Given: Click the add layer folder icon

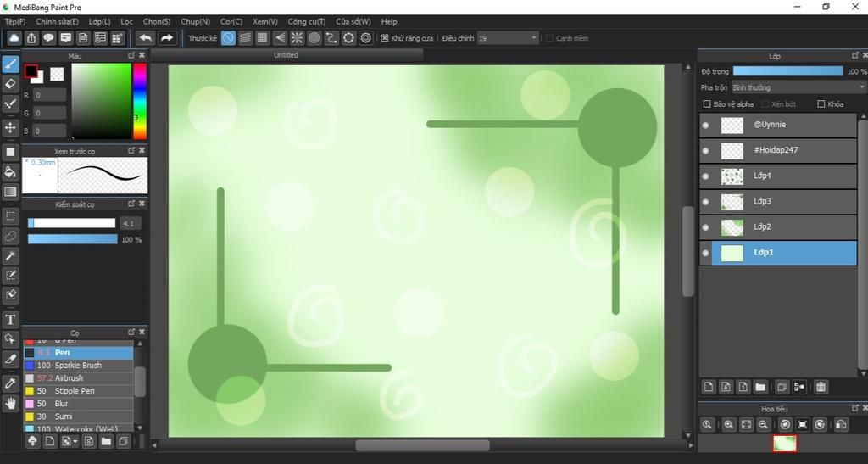Looking at the screenshot, I should (760, 387).
